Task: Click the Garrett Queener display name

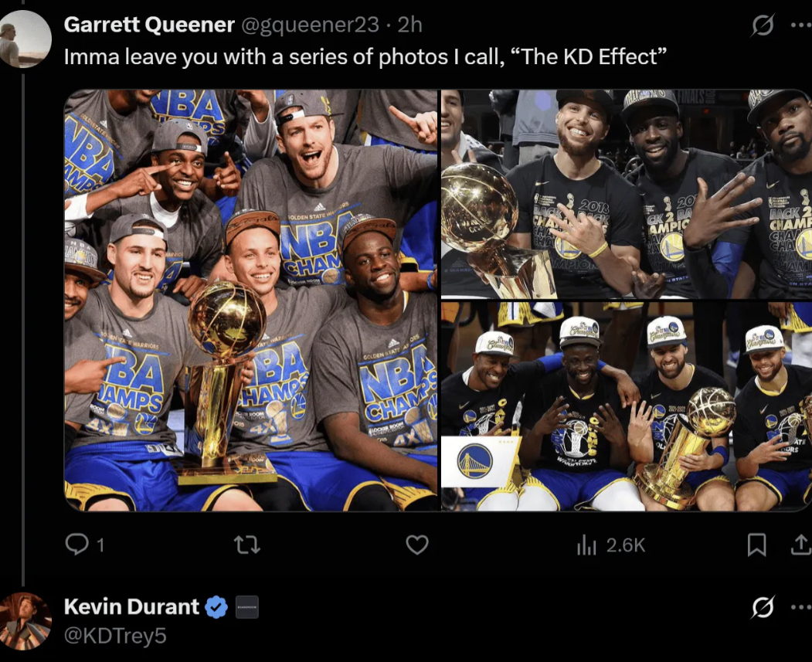Action: tap(149, 25)
